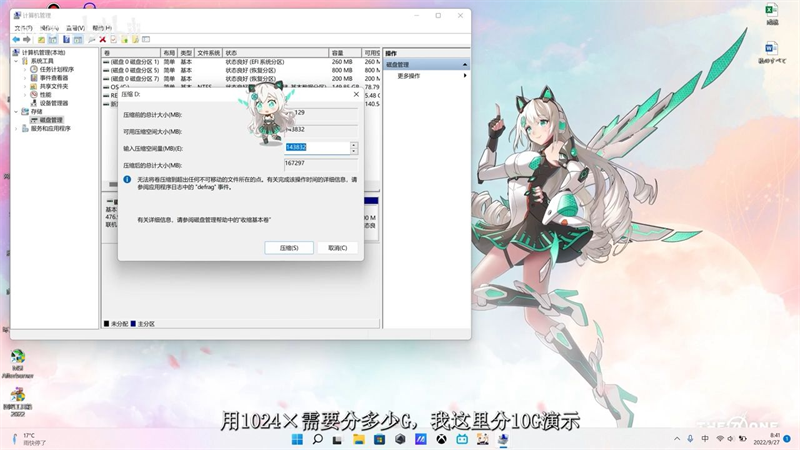Click the 共享文件夹 icon in the tree

[x=34, y=86]
